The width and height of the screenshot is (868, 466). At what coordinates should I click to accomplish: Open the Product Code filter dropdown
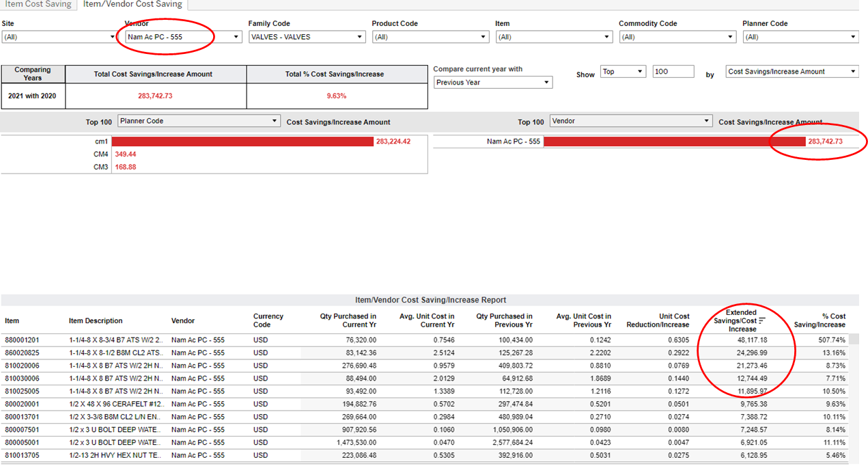click(430, 37)
